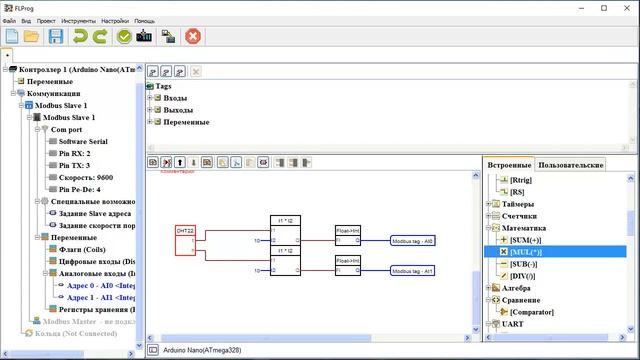Verify the project with the green checkmark icon
This screenshot has width=640, height=360.
point(124,37)
